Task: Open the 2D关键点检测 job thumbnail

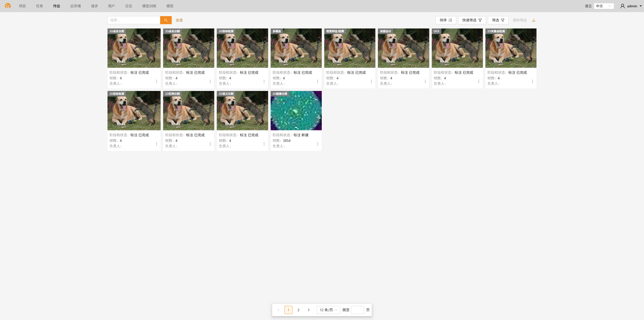Action: pos(511,48)
